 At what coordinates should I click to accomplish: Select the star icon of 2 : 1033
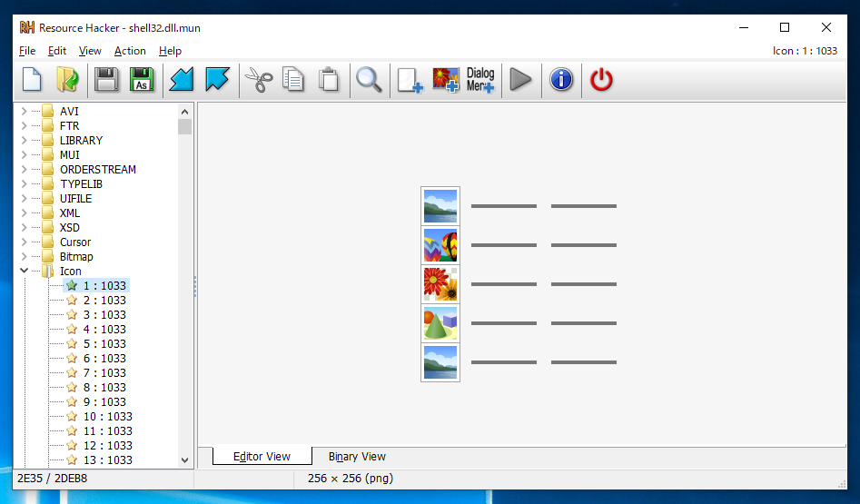(x=72, y=300)
